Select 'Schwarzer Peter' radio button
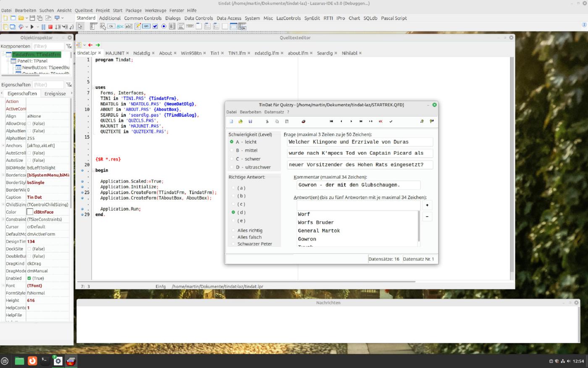The height and width of the screenshot is (368, 588). point(233,244)
